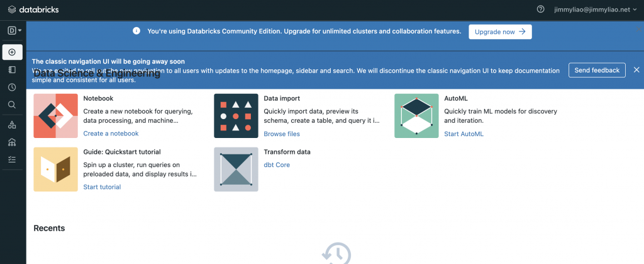The width and height of the screenshot is (644, 264).
Task: Open the Workspace icon in sidebar
Action: tap(12, 70)
